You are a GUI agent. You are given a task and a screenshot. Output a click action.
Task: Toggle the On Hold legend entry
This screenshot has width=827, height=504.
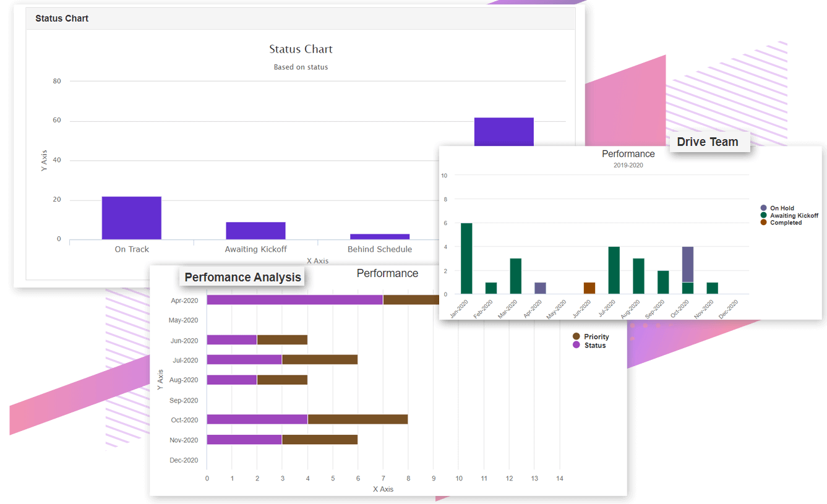(782, 208)
